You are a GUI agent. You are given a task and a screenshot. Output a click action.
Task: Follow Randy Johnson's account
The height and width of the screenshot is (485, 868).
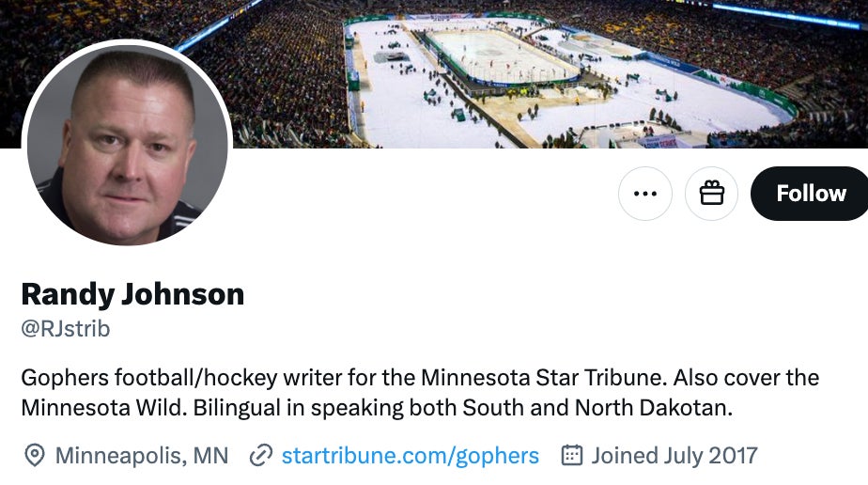810,194
